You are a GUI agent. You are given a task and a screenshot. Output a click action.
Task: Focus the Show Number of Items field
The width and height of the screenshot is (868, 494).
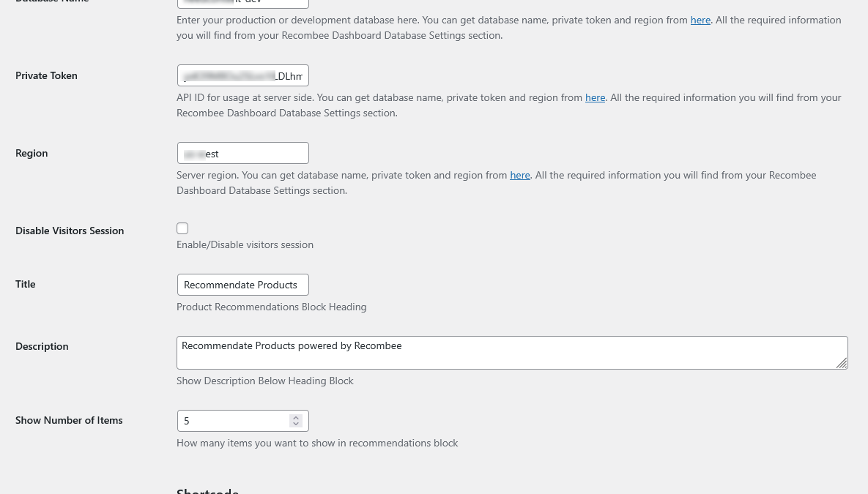pos(233,421)
